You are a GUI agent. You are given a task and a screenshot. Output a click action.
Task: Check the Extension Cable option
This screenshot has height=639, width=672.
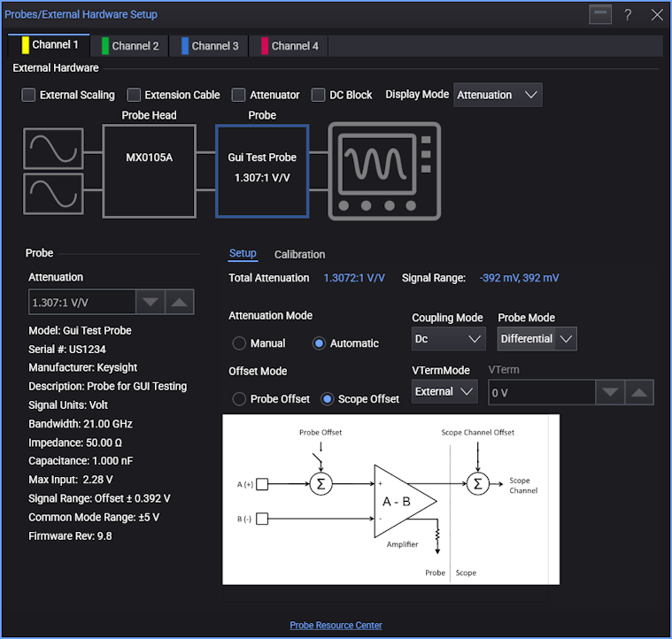(x=135, y=95)
